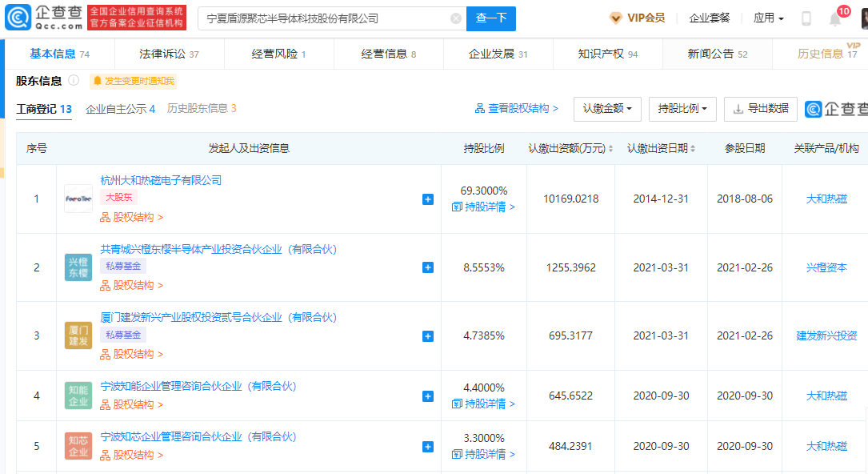
Task: Open 企业套餐 link
Action: (x=709, y=18)
